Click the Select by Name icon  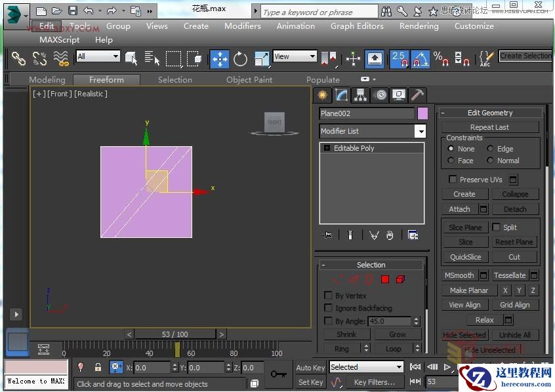click(x=152, y=59)
